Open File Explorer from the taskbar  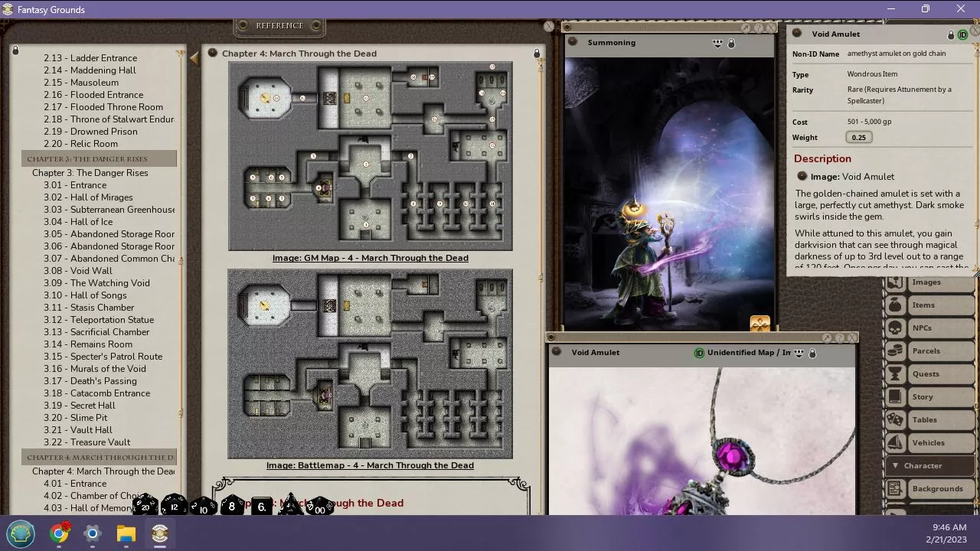(x=126, y=533)
